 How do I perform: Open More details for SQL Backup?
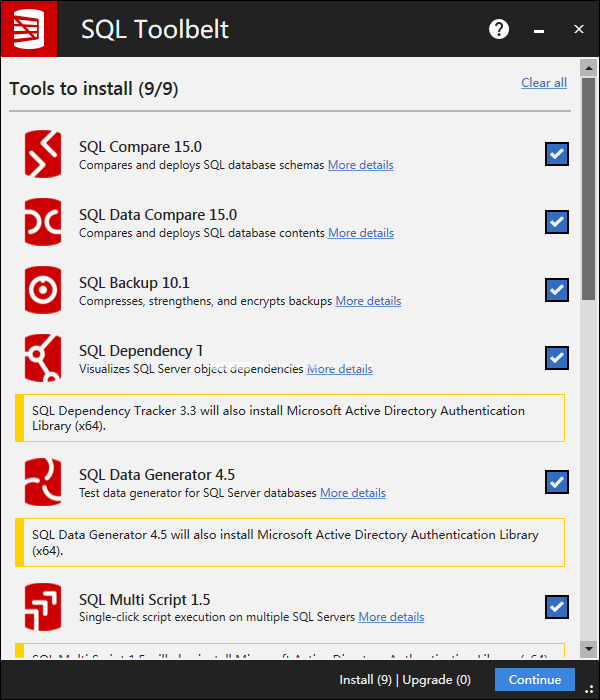point(368,301)
